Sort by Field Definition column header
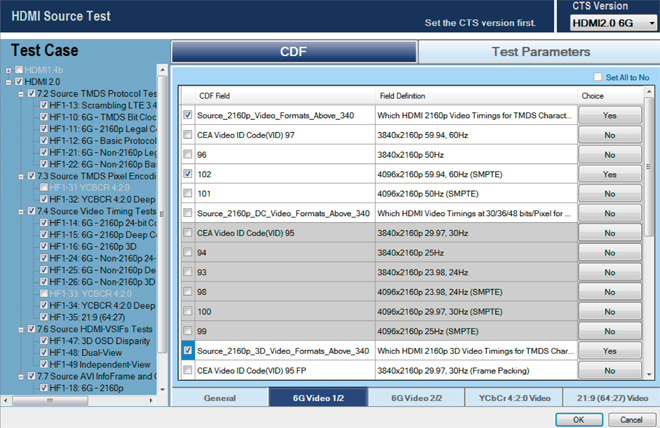The height and width of the screenshot is (428, 660). pyautogui.click(x=476, y=96)
